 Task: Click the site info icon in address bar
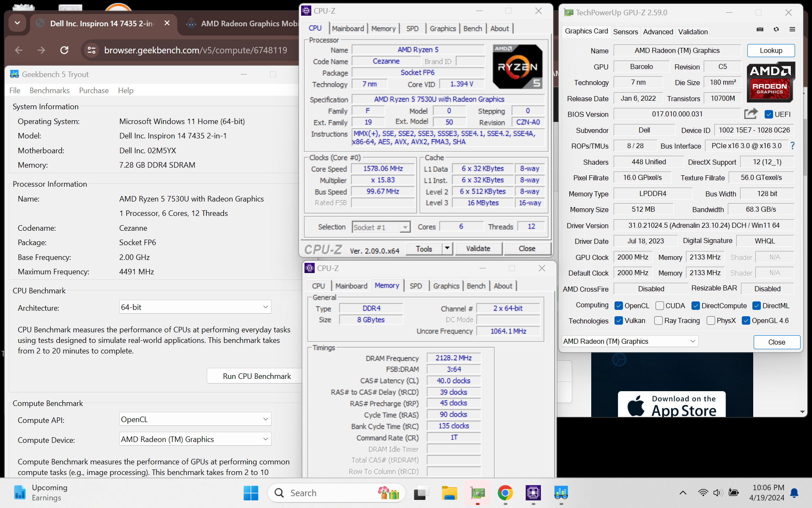[x=91, y=50]
